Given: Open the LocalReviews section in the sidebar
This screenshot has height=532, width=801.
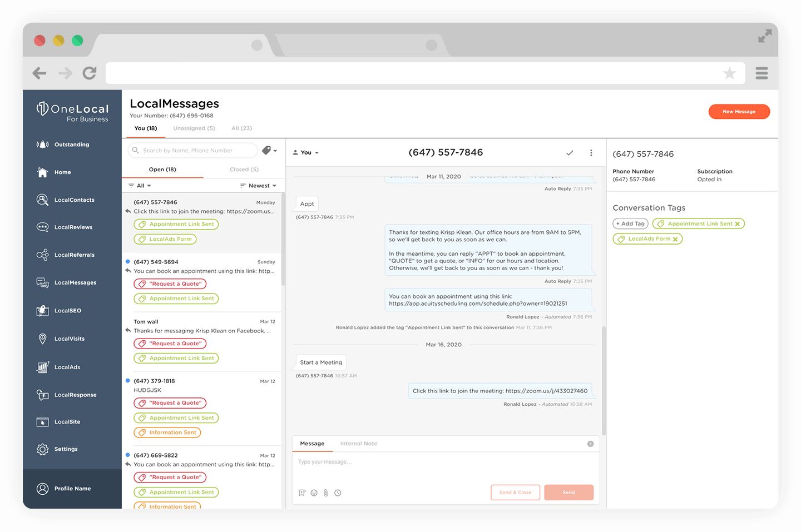Looking at the screenshot, I should click(x=72, y=227).
